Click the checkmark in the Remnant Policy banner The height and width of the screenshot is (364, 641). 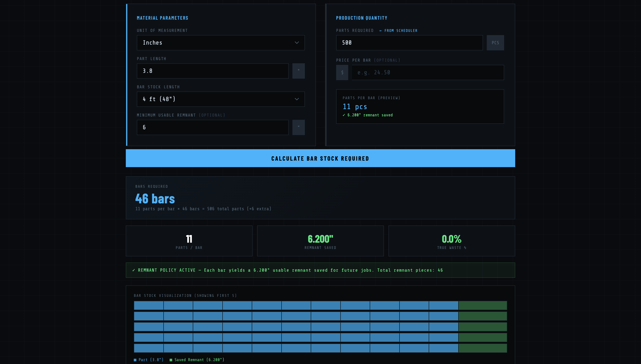tap(134, 270)
